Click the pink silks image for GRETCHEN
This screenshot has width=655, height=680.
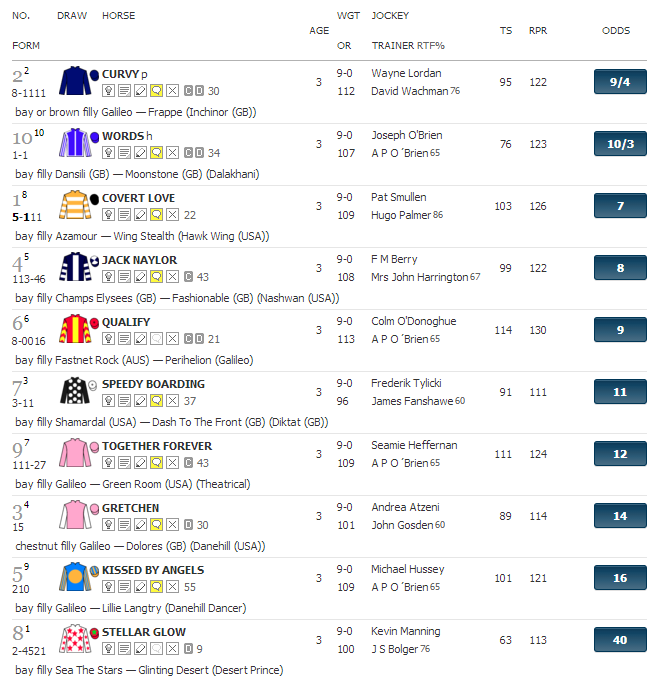click(75, 515)
